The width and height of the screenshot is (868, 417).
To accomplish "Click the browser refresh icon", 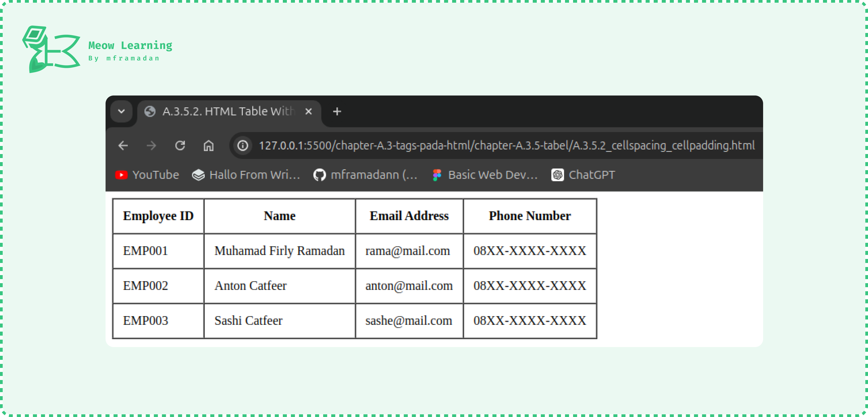I will pos(180,146).
